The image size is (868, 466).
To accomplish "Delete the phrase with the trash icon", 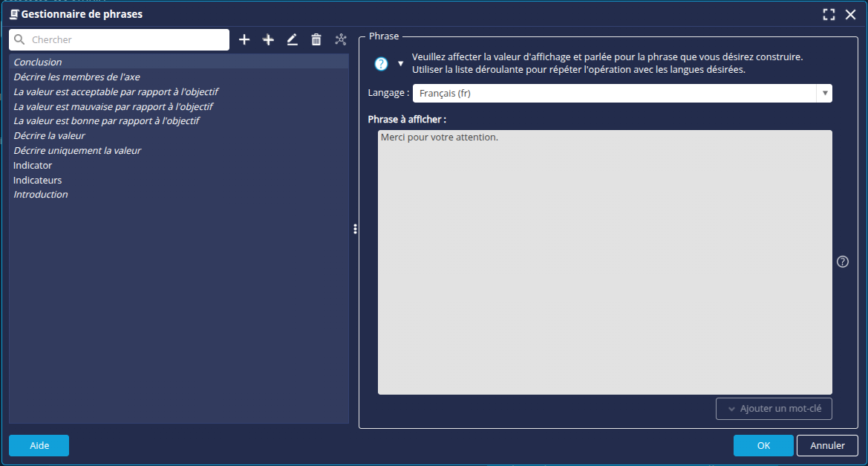I will (x=316, y=40).
